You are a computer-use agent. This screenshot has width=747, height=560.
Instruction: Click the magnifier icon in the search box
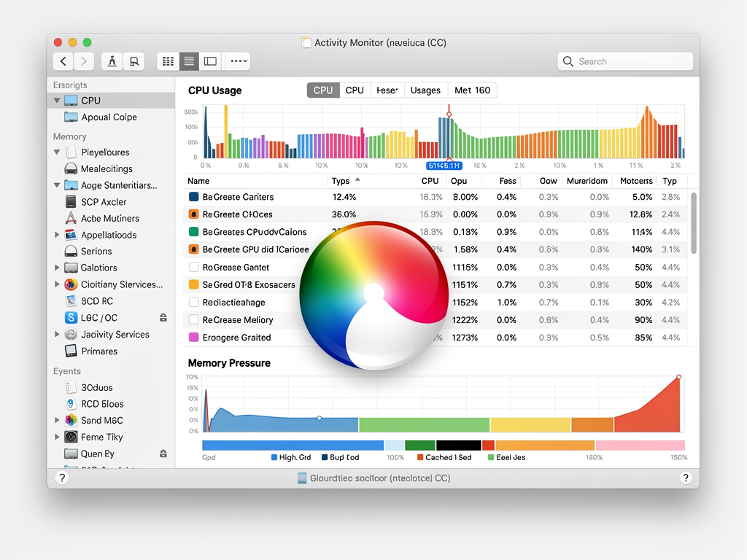pyautogui.click(x=568, y=61)
